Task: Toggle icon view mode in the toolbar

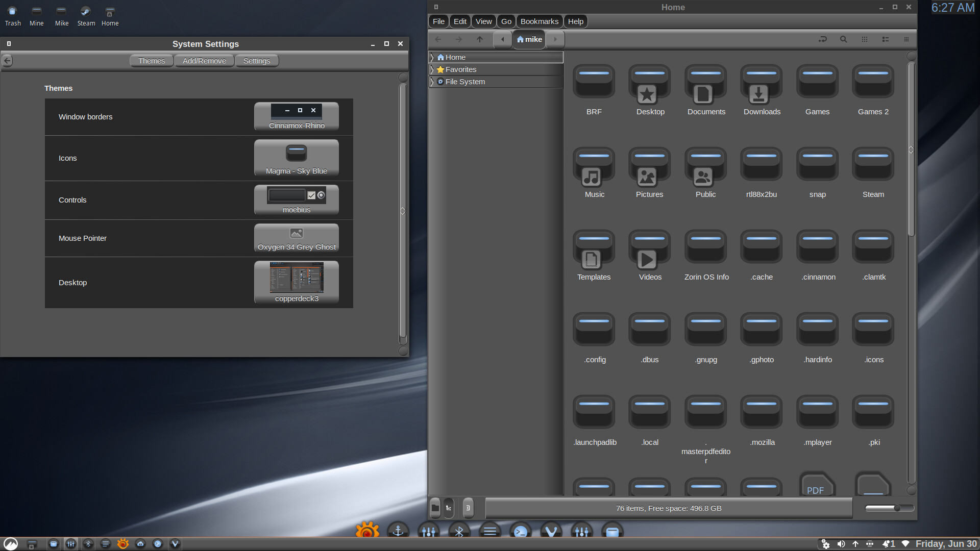Action: pyautogui.click(x=864, y=39)
